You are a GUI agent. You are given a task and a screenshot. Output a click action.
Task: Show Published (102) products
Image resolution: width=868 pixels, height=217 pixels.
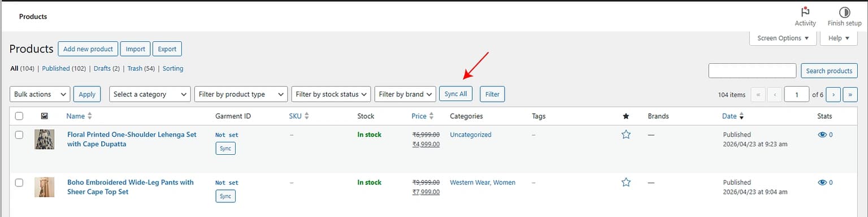tap(64, 68)
